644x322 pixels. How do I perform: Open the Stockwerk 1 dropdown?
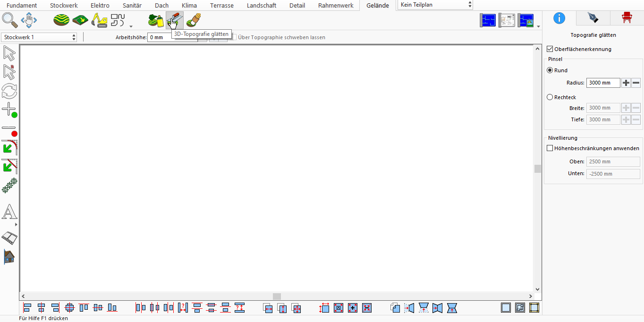[39, 37]
